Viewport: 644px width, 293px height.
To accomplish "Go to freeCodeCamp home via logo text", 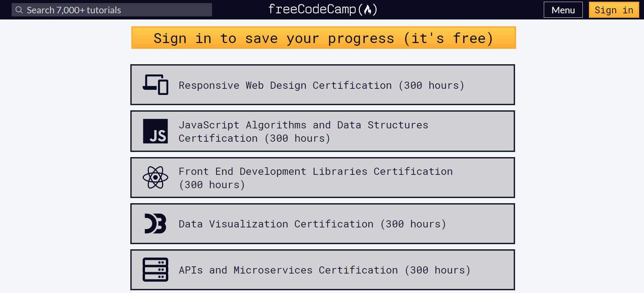I will [323, 10].
